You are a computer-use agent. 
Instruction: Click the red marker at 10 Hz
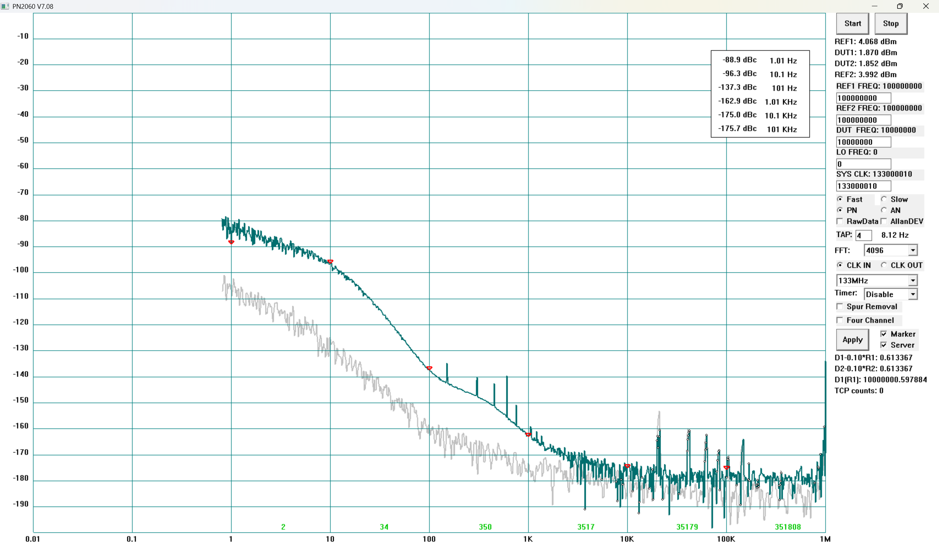[x=330, y=262]
